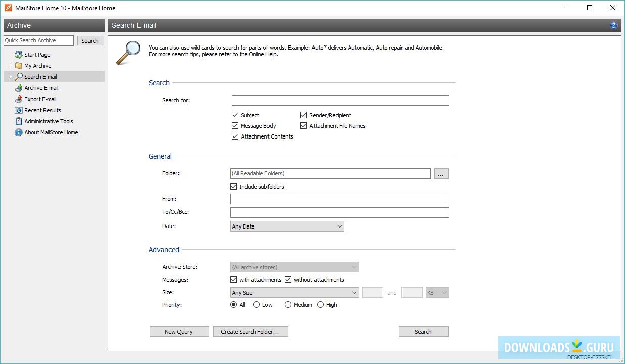Open help with the blue question mark icon
The image size is (625, 364).
coord(614,25)
